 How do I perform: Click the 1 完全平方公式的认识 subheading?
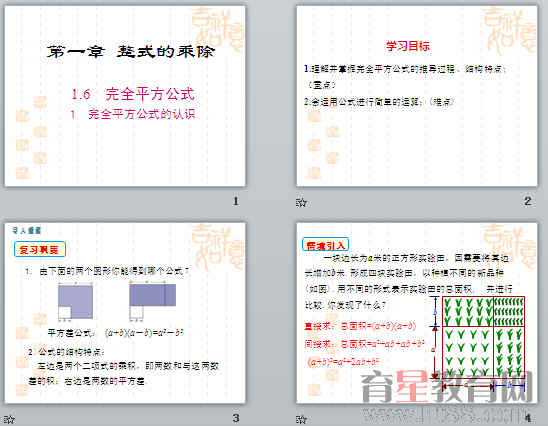[x=133, y=114]
